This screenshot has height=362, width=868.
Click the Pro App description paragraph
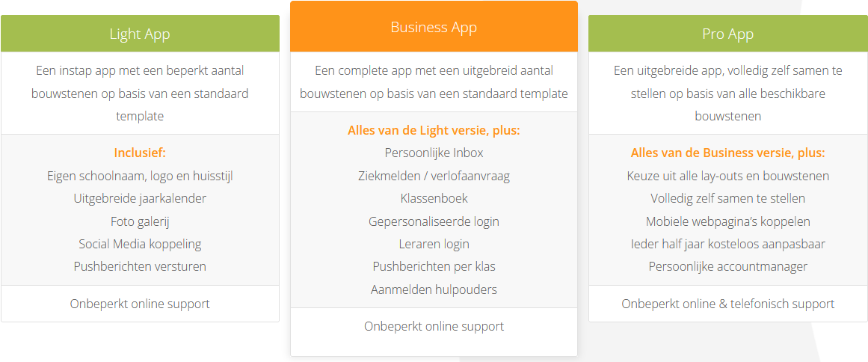pyautogui.click(x=727, y=93)
